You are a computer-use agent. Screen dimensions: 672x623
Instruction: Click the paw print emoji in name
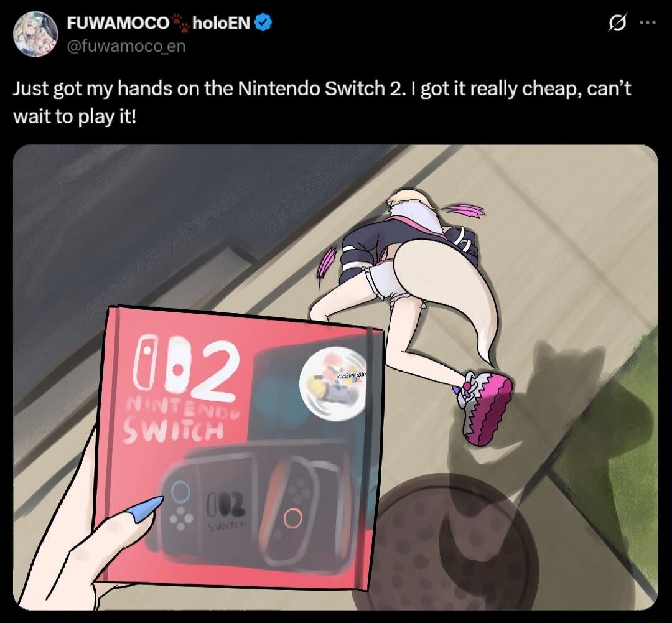(x=180, y=23)
